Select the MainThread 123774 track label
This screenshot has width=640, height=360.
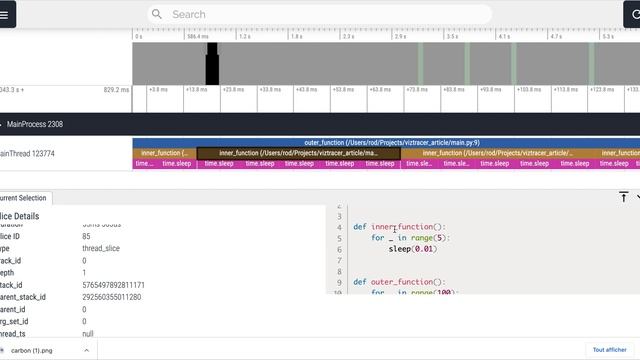[27, 154]
